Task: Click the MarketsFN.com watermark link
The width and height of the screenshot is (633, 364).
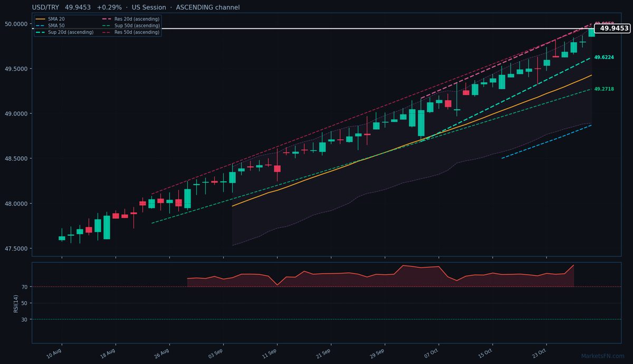Action: 603,357
